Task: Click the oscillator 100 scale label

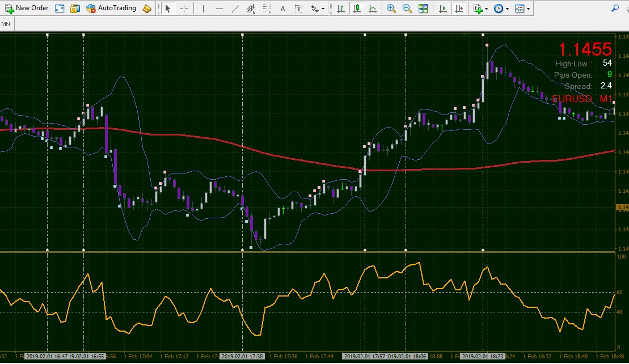Action: click(x=622, y=257)
